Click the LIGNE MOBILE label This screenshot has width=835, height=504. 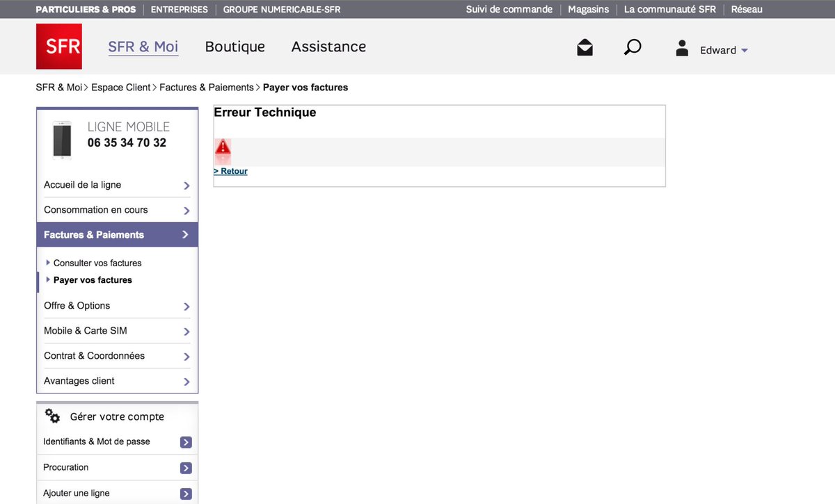coord(129,127)
